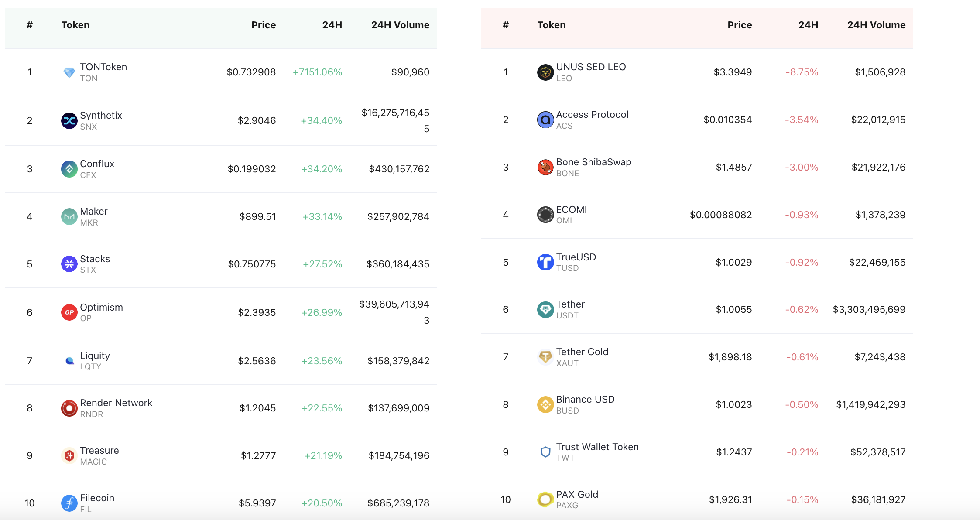Click the Maker MKR logo icon
This screenshot has width=980, height=520.
click(69, 217)
